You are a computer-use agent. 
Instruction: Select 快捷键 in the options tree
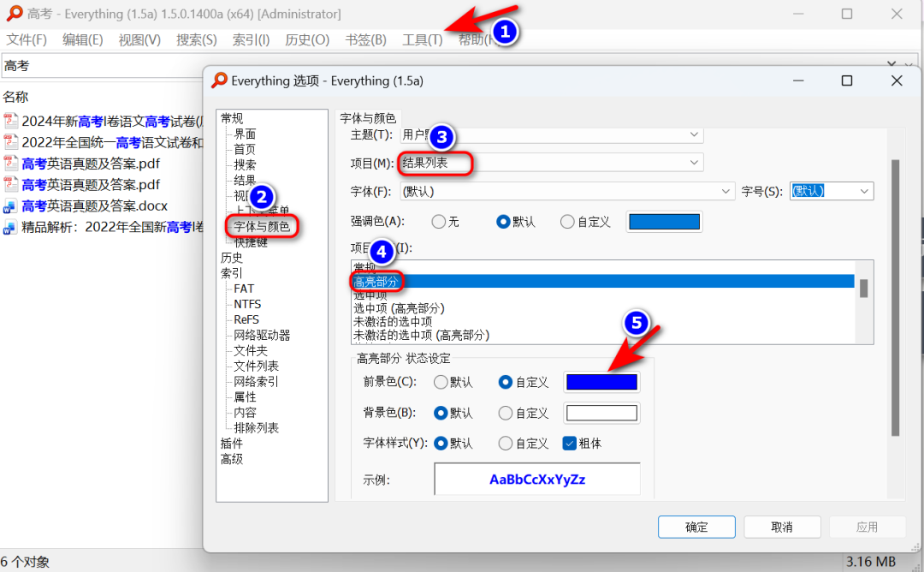[251, 242]
